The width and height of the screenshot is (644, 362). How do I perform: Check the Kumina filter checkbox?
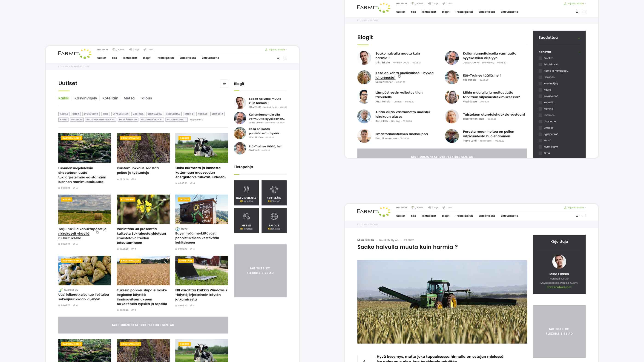point(540,109)
